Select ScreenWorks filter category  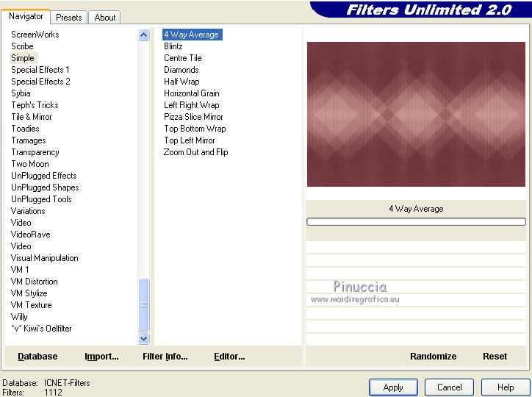35,35
